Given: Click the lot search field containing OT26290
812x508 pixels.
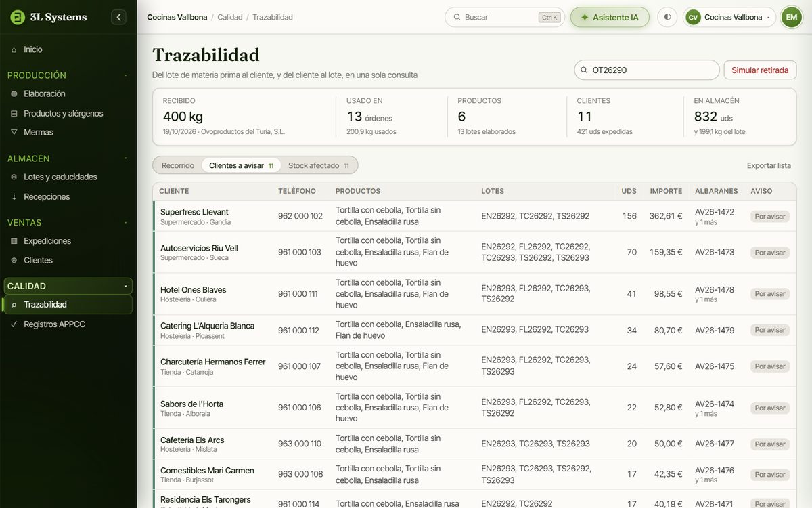Looking at the screenshot, I should tap(647, 70).
